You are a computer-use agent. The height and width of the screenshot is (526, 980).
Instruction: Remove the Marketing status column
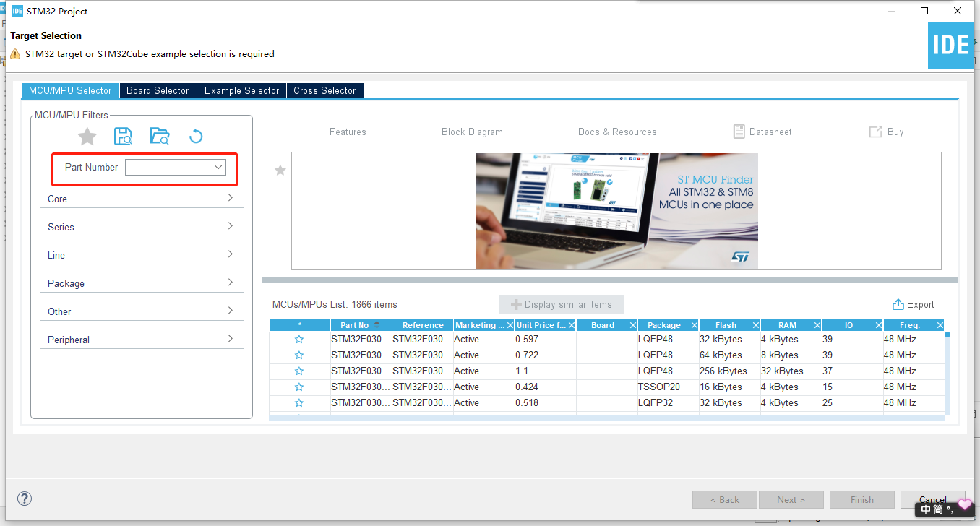pyautogui.click(x=510, y=325)
